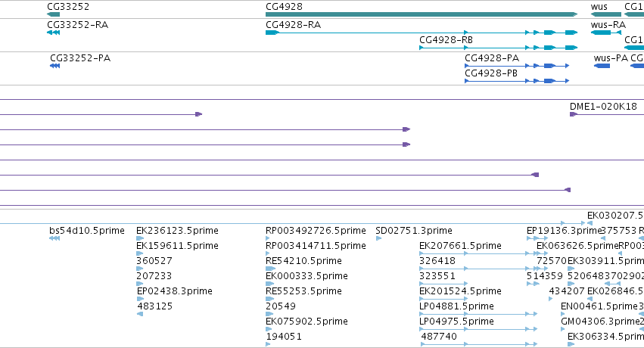Select the CG4928-PB protein feature
The width and height of the screenshot is (644, 348).
[517, 81]
